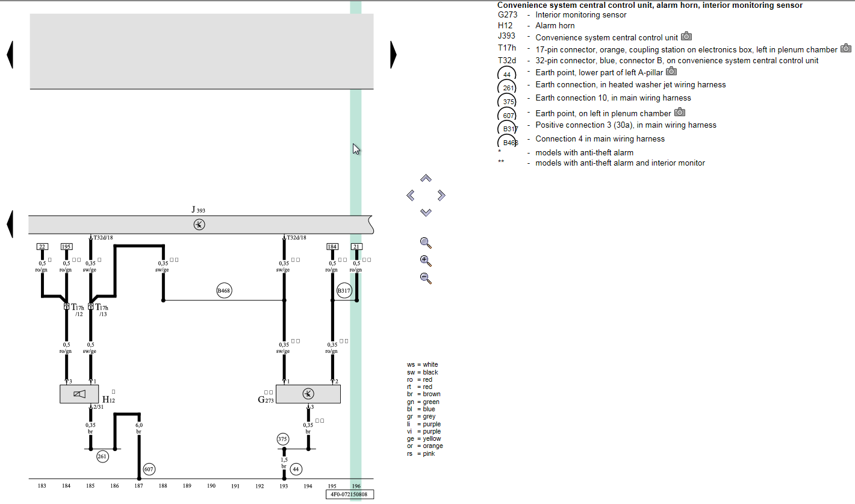The width and height of the screenshot is (855, 504).
Task: Click the pan up arrow
Action: tap(426, 178)
